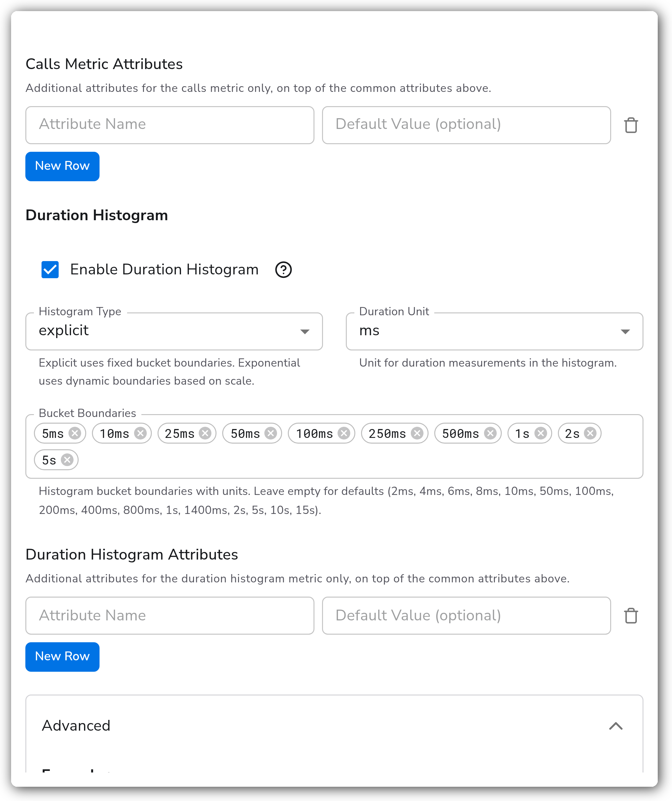672x801 pixels.
Task: Click empty area in Bucket Boundaries input
Action: 359,460
